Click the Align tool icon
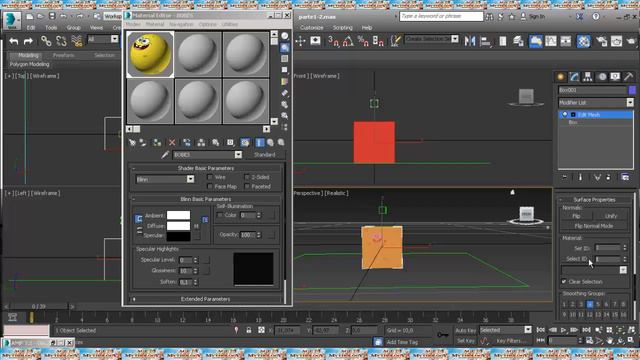The height and width of the screenshot is (360, 640). (485, 41)
